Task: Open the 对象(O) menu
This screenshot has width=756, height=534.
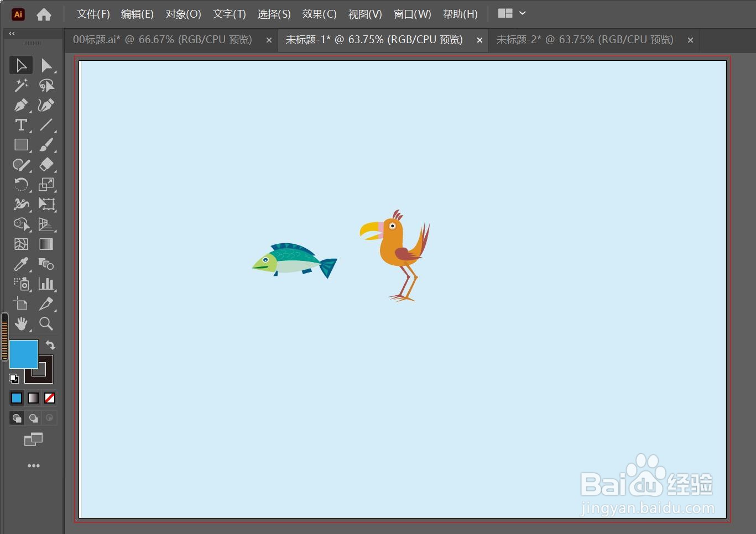Action: (x=183, y=14)
